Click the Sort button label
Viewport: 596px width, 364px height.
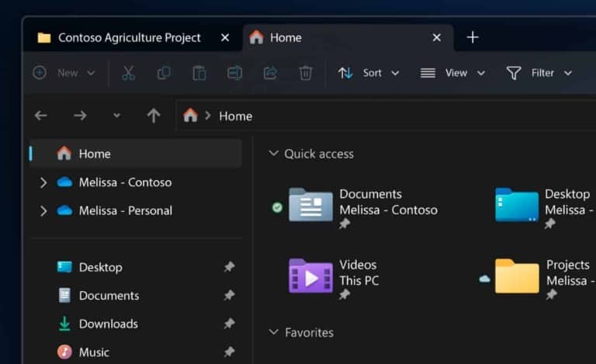click(372, 73)
